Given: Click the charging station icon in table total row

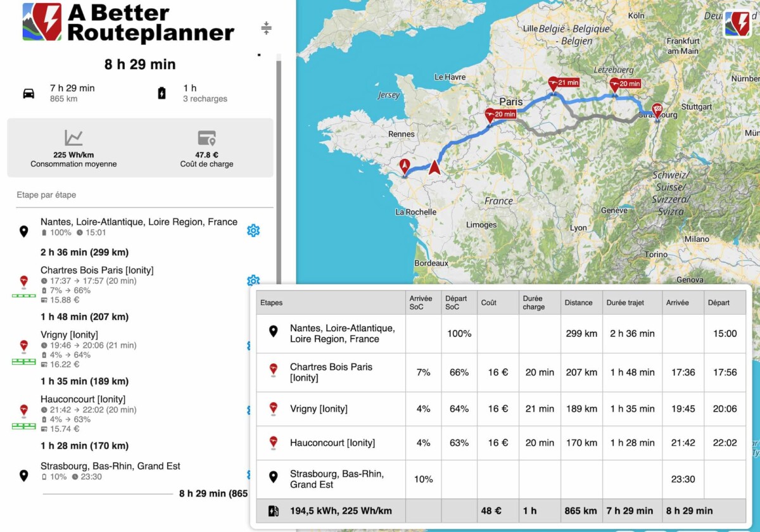Looking at the screenshot, I should click(x=273, y=510).
